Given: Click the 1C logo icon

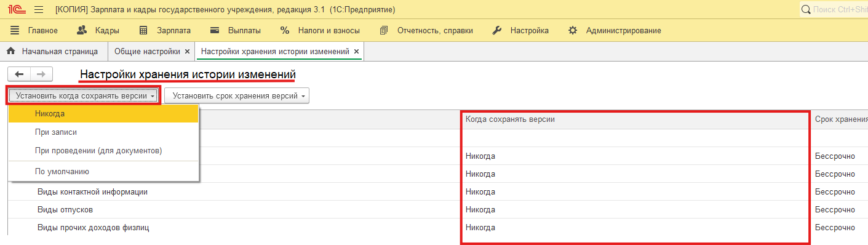Looking at the screenshot, I should tap(16, 10).
